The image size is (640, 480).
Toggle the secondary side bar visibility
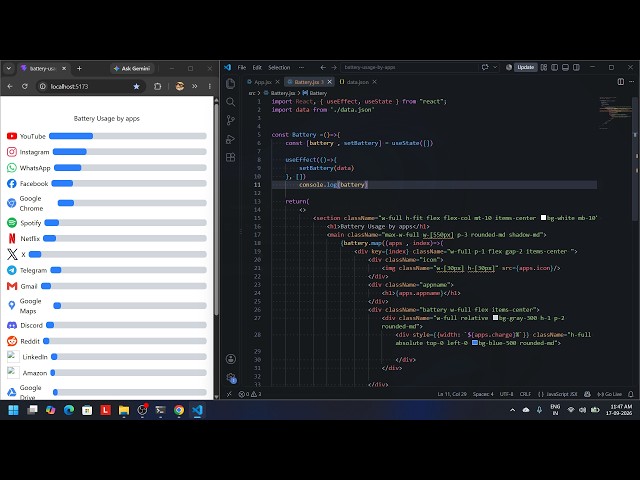point(576,67)
